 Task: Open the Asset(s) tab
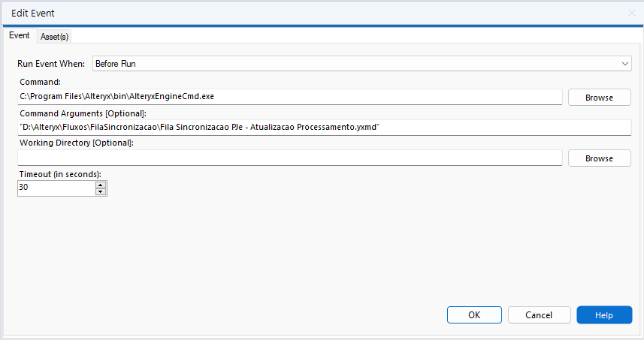(54, 37)
